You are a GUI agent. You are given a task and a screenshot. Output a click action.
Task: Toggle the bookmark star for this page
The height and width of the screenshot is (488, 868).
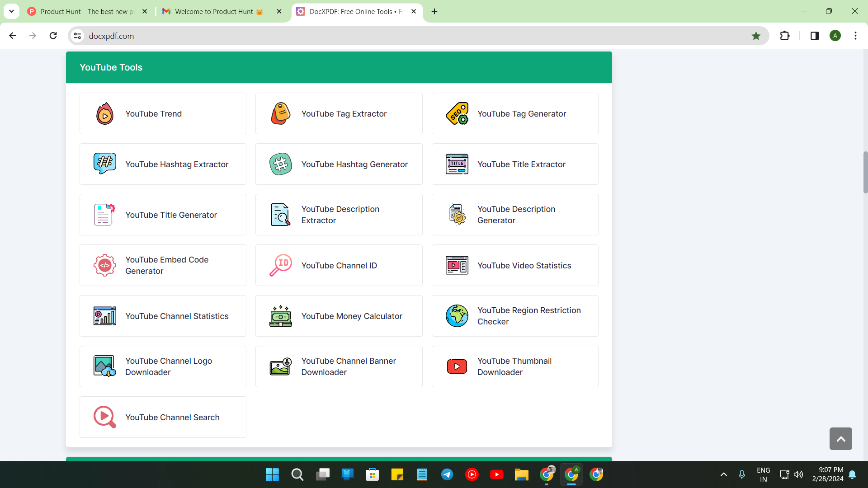[756, 36]
